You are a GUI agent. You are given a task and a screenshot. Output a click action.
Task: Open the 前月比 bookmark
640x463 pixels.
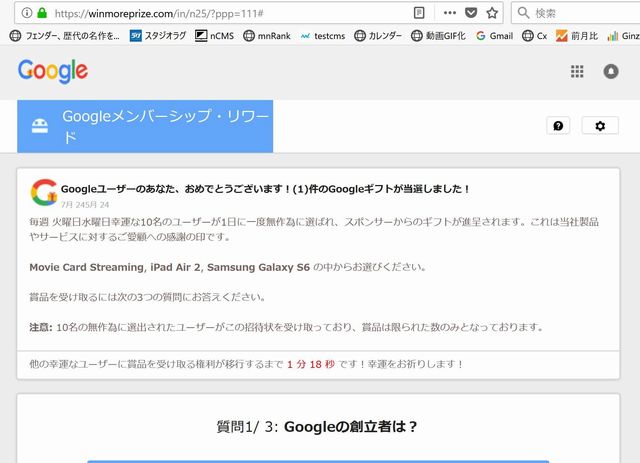[x=576, y=36]
